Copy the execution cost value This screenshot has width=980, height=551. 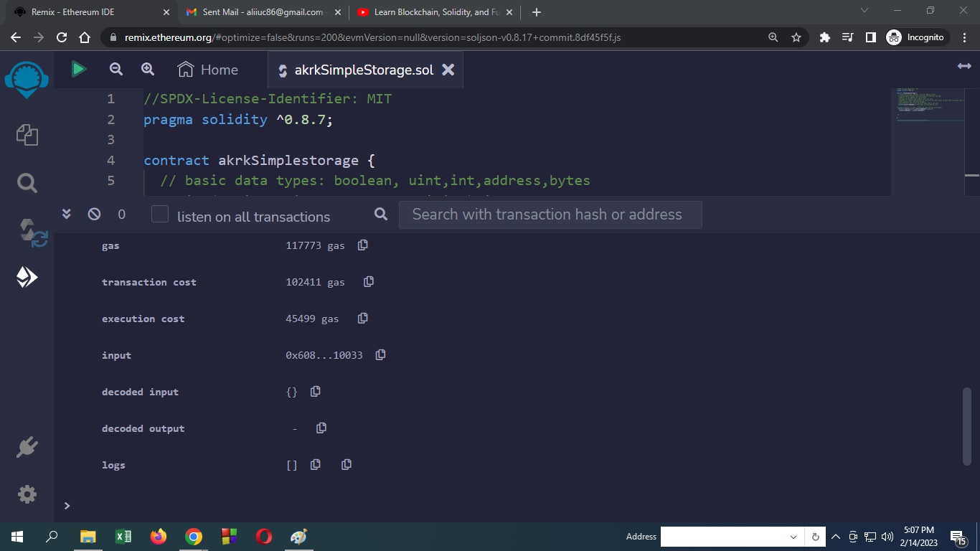363,319
